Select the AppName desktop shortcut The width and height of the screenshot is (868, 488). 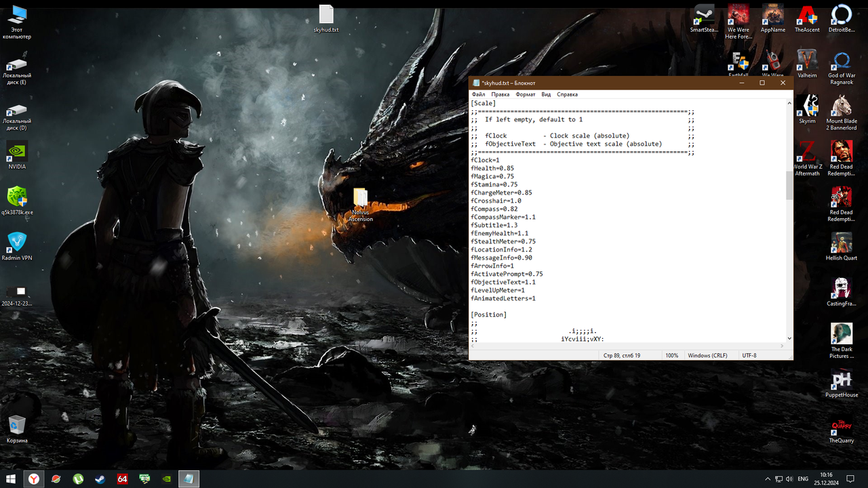click(x=773, y=18)
